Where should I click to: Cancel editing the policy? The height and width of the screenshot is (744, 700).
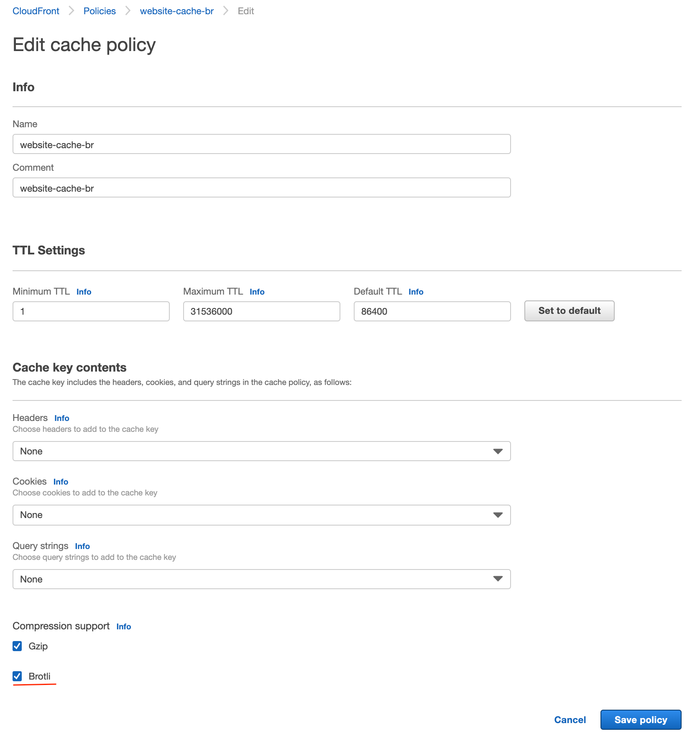(570, 720)
